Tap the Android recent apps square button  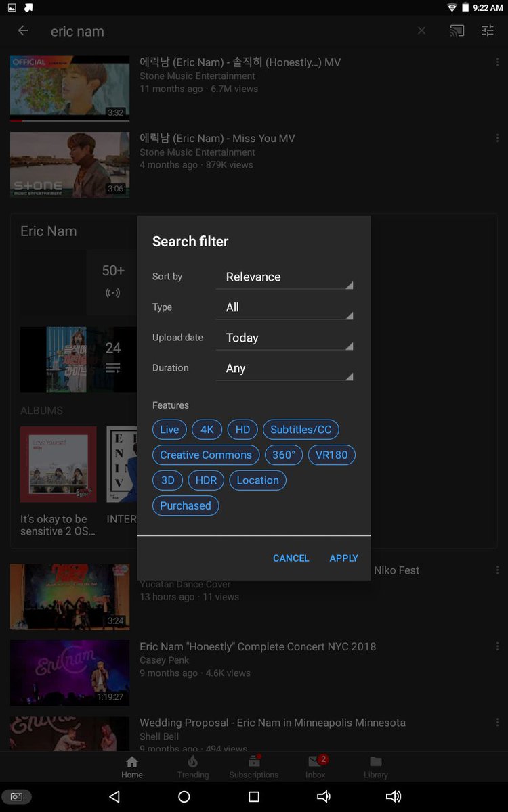pos(254,796)
